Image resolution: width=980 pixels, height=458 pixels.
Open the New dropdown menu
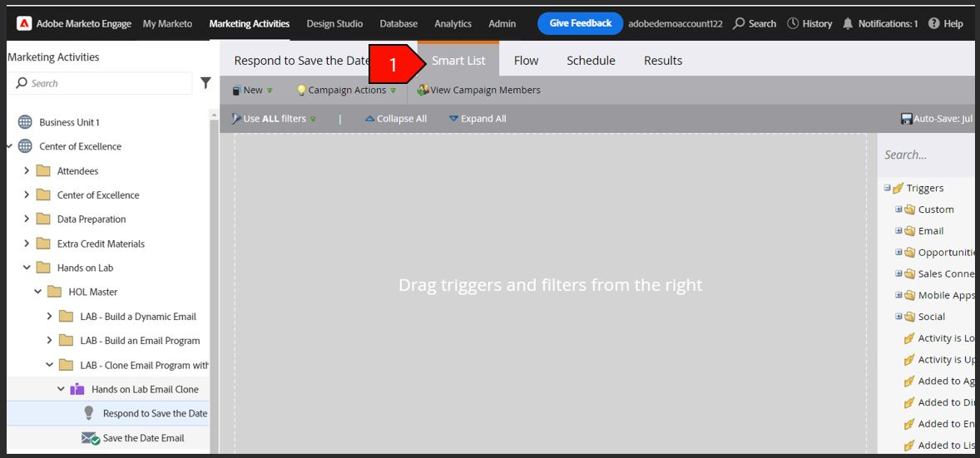click(x=253, y=90)
